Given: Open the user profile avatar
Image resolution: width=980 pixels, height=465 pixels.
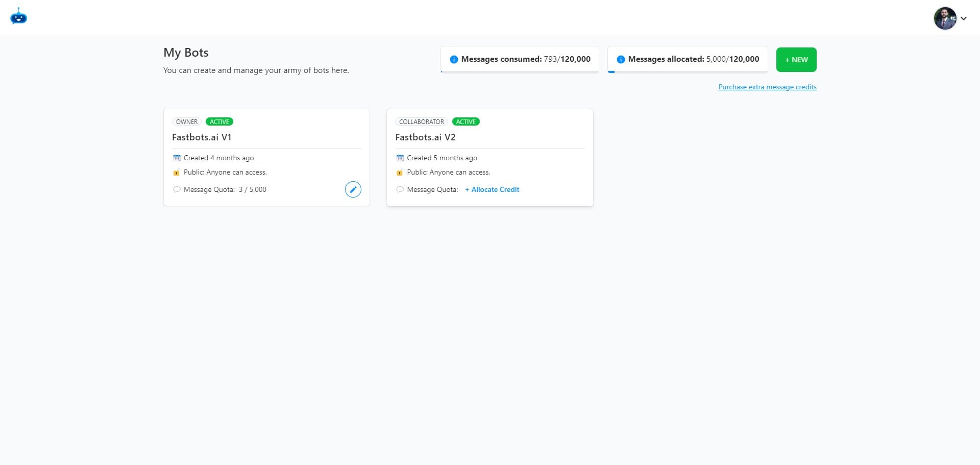Looking at the screenshot, I should pyautogui.click(x=945, y=18).
